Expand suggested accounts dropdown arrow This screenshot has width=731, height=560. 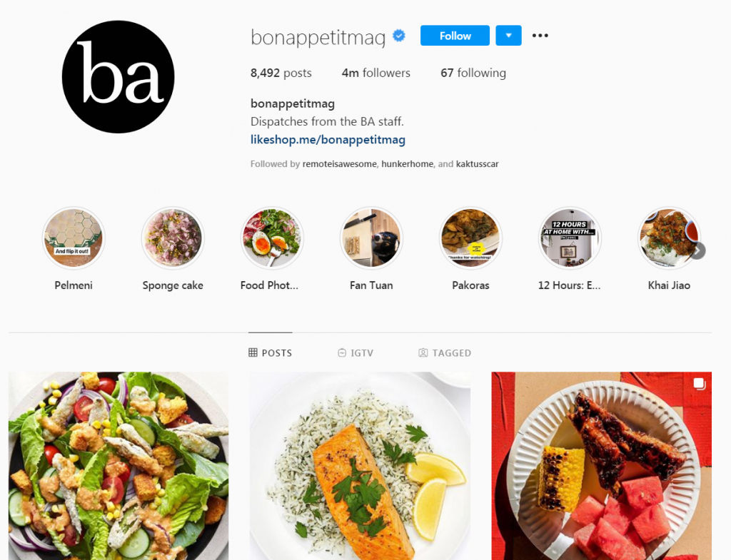pos(508,36)
